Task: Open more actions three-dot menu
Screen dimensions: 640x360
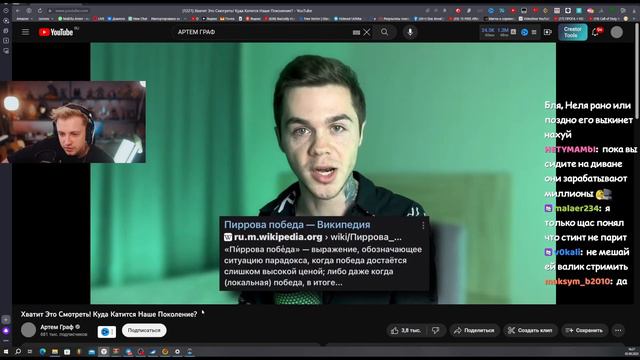Action: pyautogui.click(x=618, y=330)
